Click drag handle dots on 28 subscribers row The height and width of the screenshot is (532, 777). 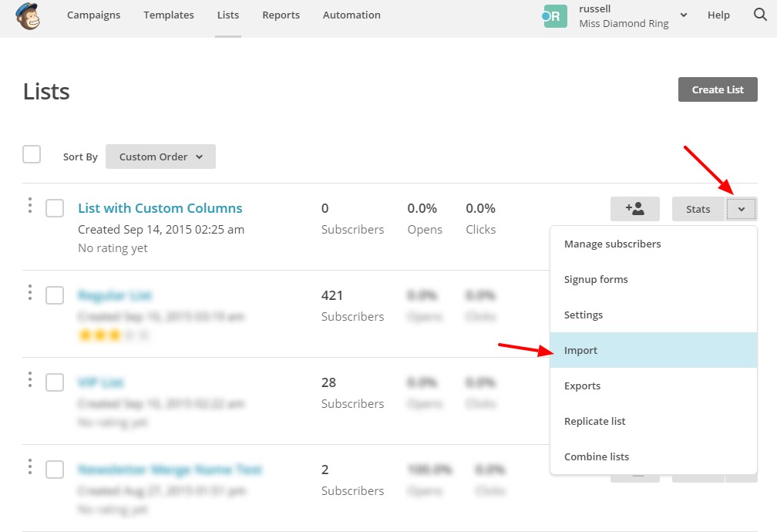click(x=30, y=379)
